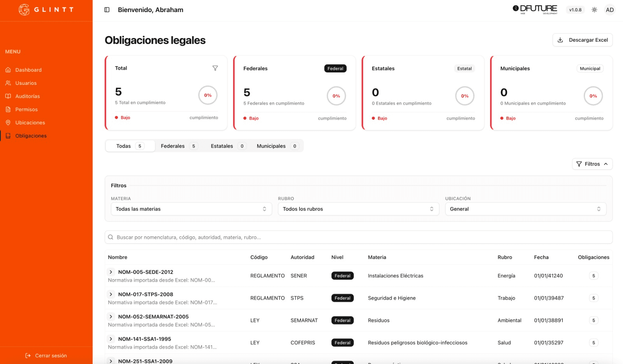623x364 pixels.
Task: Open the Dashboard from the sidebar
Action: click(x=28, y=70)
